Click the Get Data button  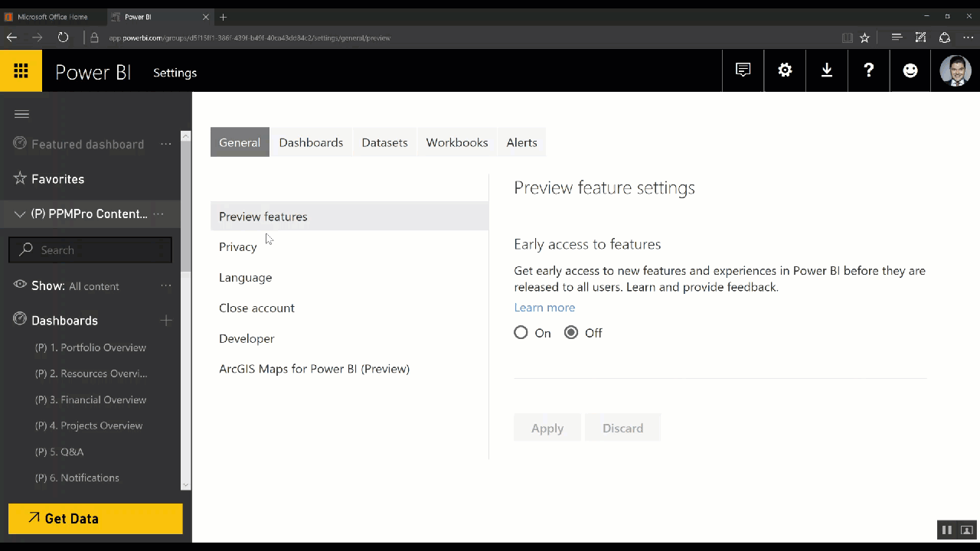tap(96, 518)
